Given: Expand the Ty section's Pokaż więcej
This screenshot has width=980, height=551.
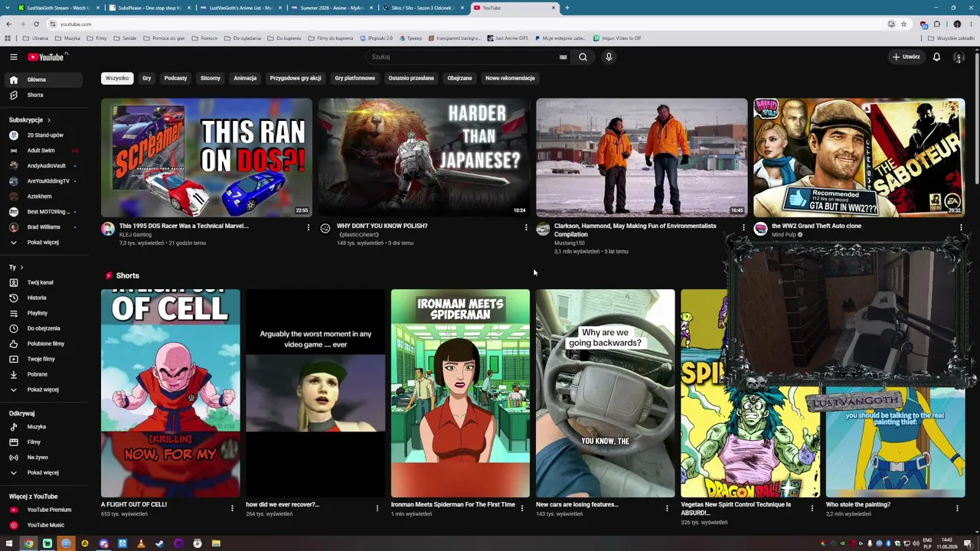Looking at the screenshot, I should click(x=43, y=390).
